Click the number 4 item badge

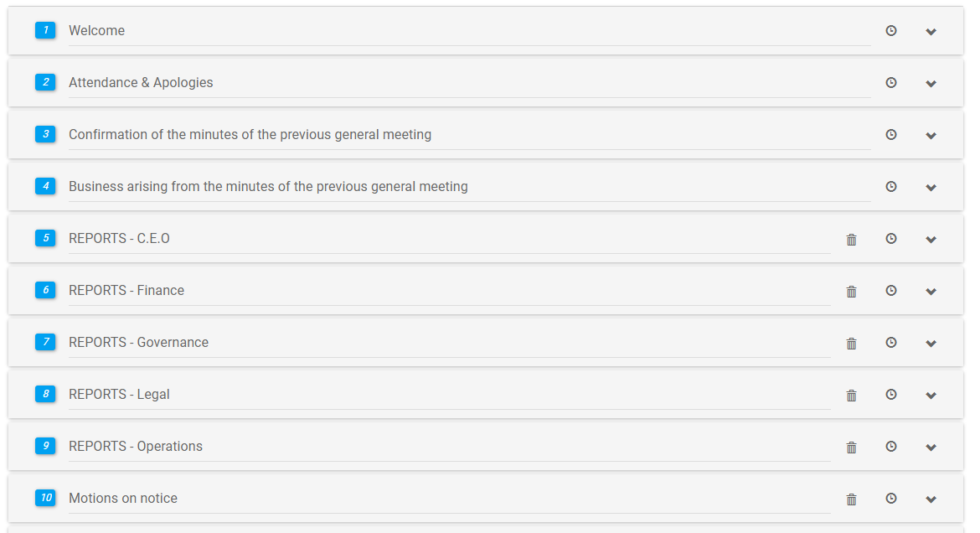click(x=45, y=186)
